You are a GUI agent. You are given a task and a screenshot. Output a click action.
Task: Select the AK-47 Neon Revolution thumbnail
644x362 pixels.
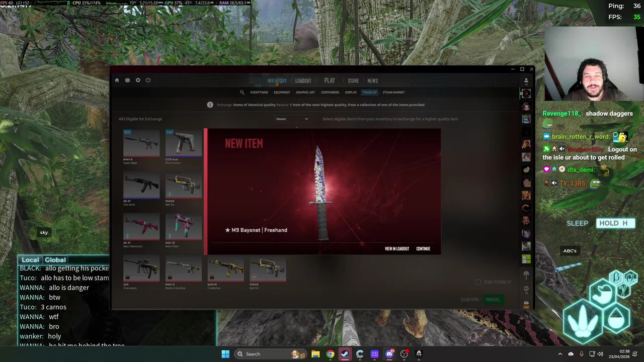pyautogui.click(x=141, y=227)
